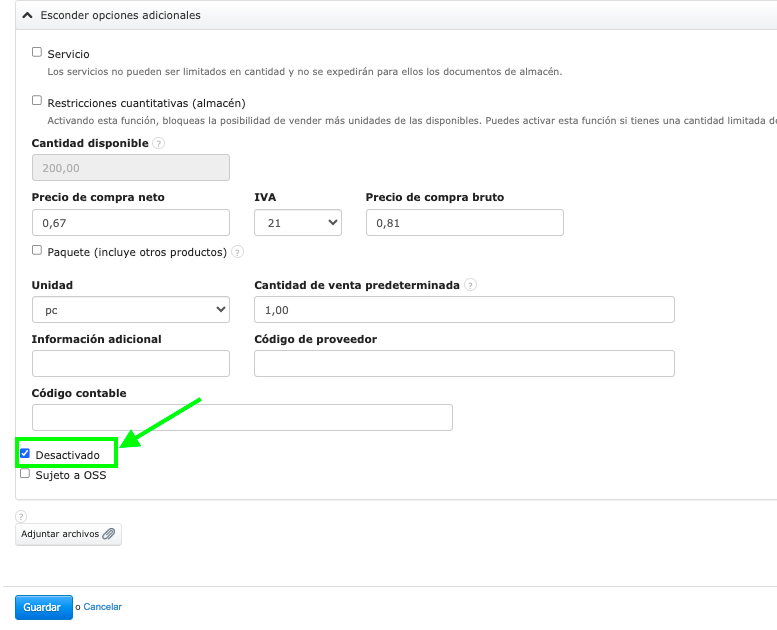
Task: Open the IVA percentage dropdown
Action: 297,223
